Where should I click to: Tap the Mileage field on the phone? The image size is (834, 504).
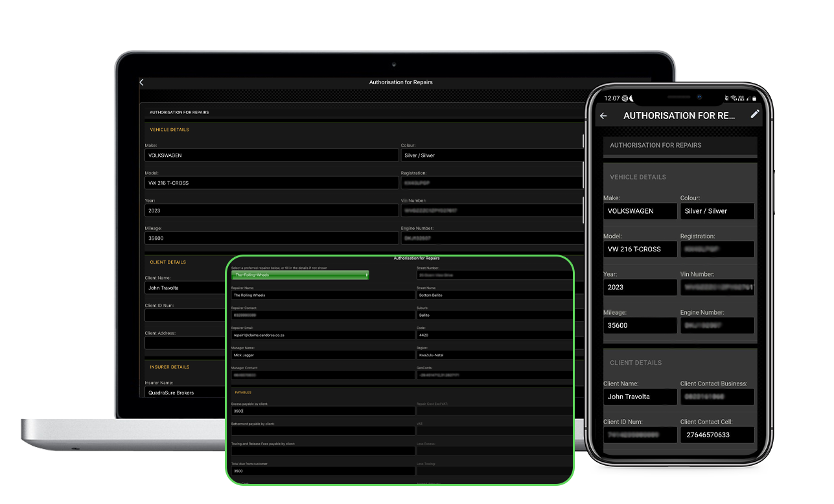(640, 325)
